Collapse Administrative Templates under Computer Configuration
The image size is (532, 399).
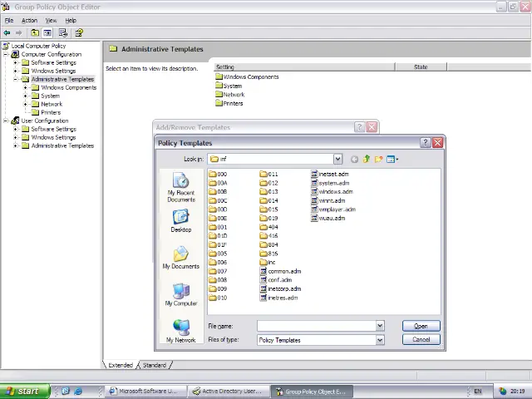(15, 80)
